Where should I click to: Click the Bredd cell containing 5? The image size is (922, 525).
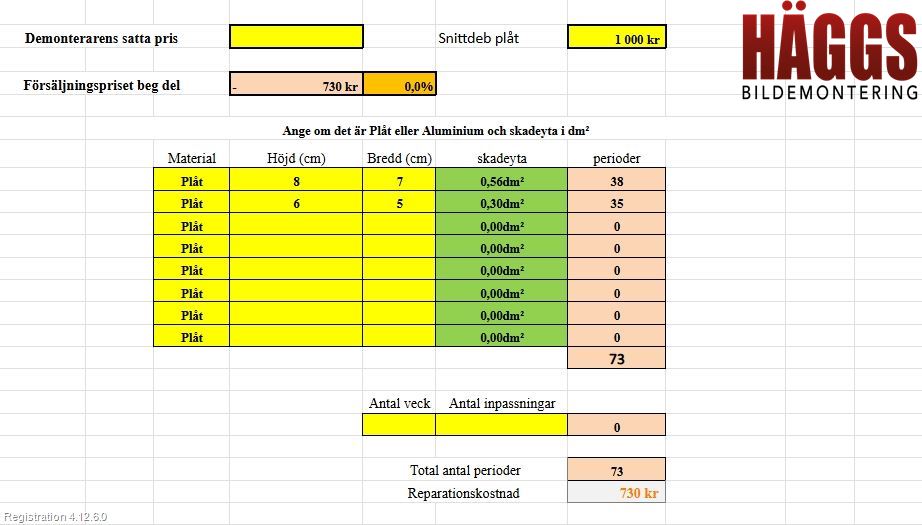(399, 202)
